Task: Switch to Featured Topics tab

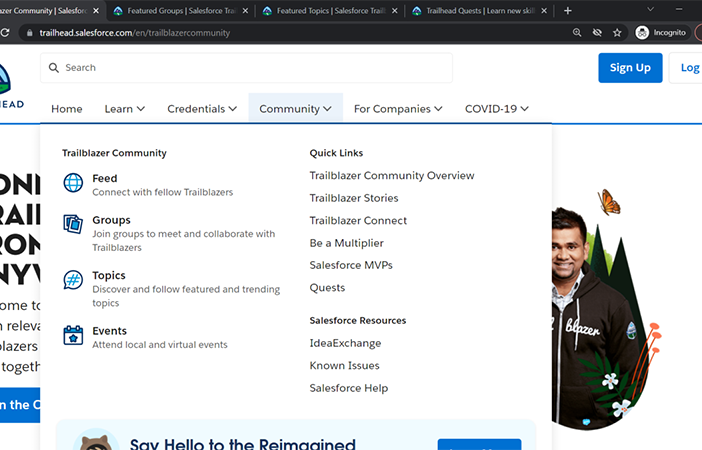Action: tap(330, 11)
